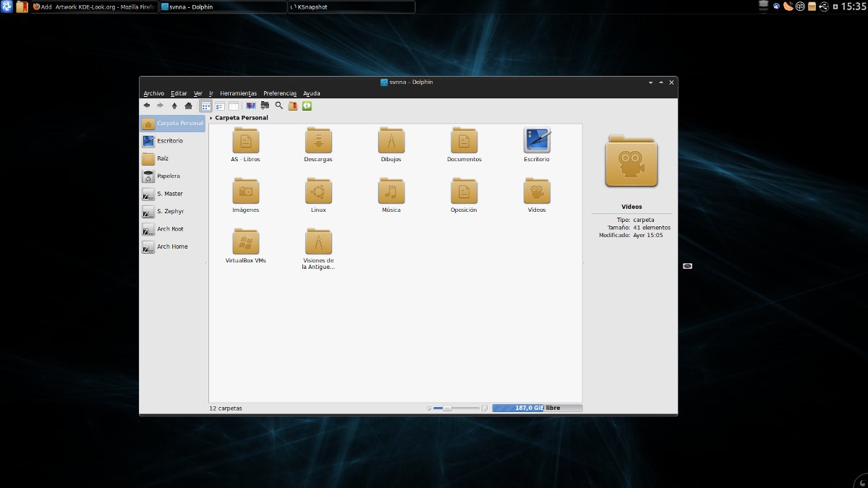Select Arch Root drive in places
Image resolution: width=868 pixels, height=488 pixels.
click(173, 228)
